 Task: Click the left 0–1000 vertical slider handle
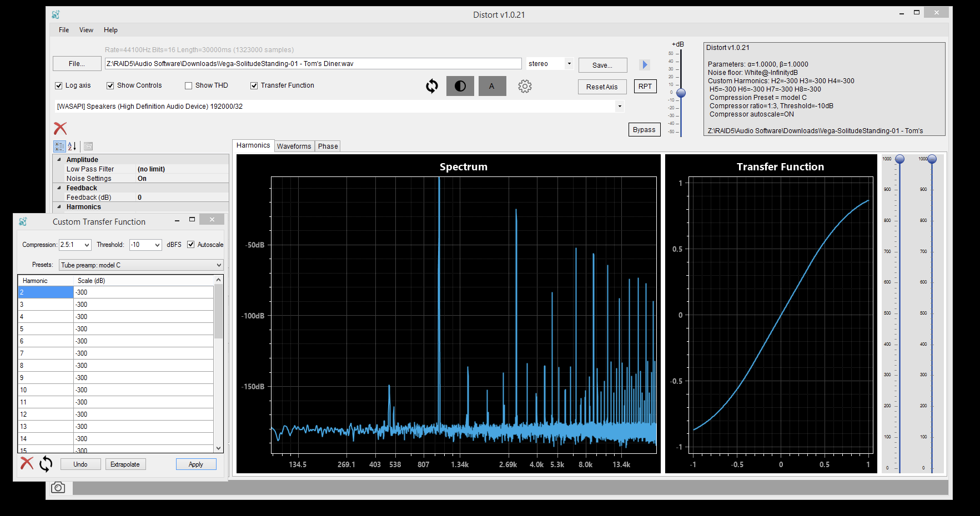coord(900,159)
